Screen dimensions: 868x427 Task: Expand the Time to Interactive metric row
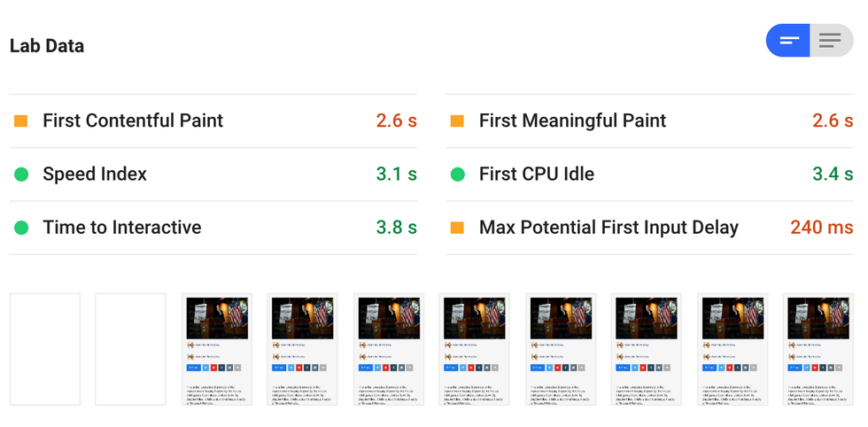(122, 228)
